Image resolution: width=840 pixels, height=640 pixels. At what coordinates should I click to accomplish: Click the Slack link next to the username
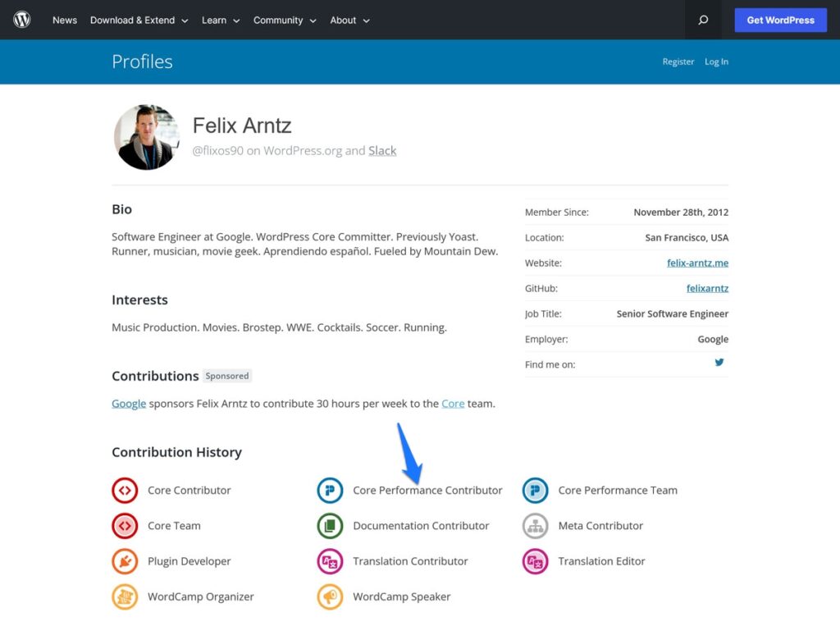[382, 151]
